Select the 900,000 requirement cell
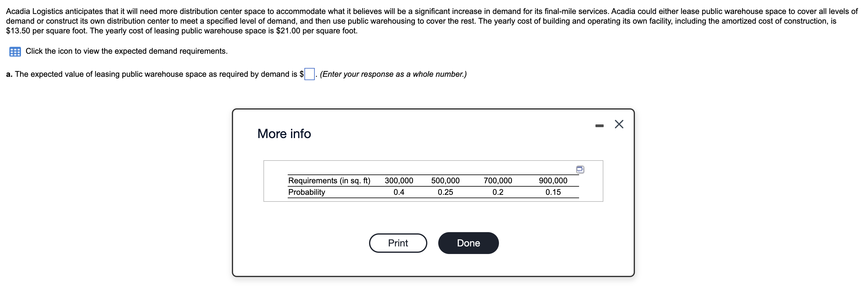The image size is (868, 298). point(553,181)
